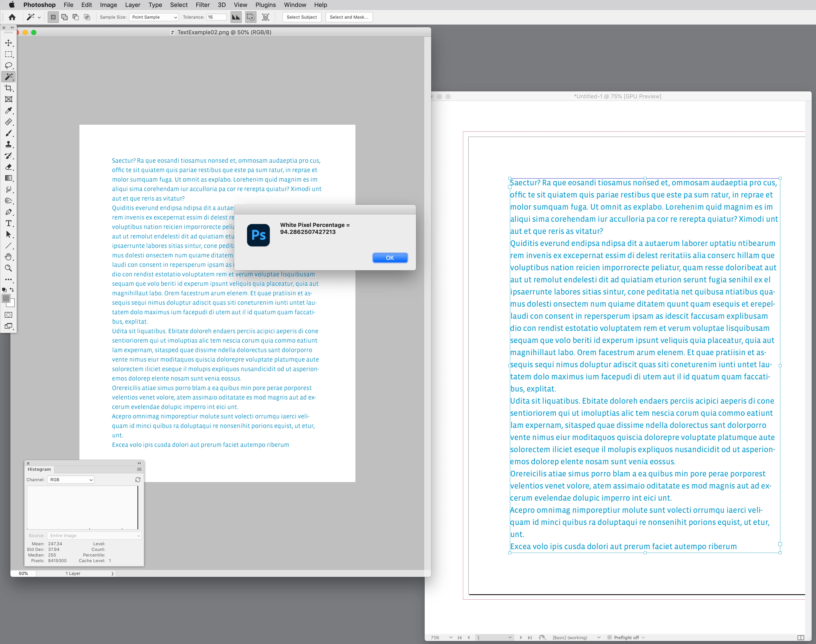Viewport: 816px width, 644px height.
Task: Open the Histogram Channel RGB dropdown
Action: [71, 480]
